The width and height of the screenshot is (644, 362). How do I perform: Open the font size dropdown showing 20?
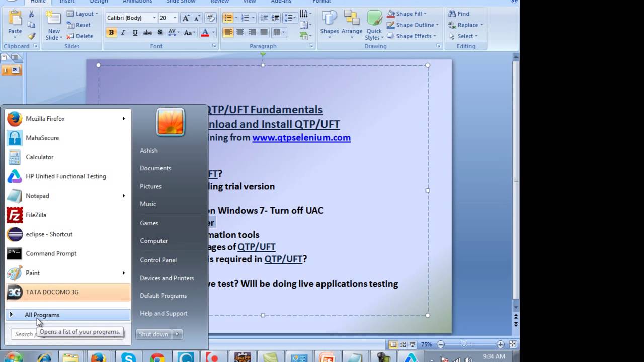point(175,18)
